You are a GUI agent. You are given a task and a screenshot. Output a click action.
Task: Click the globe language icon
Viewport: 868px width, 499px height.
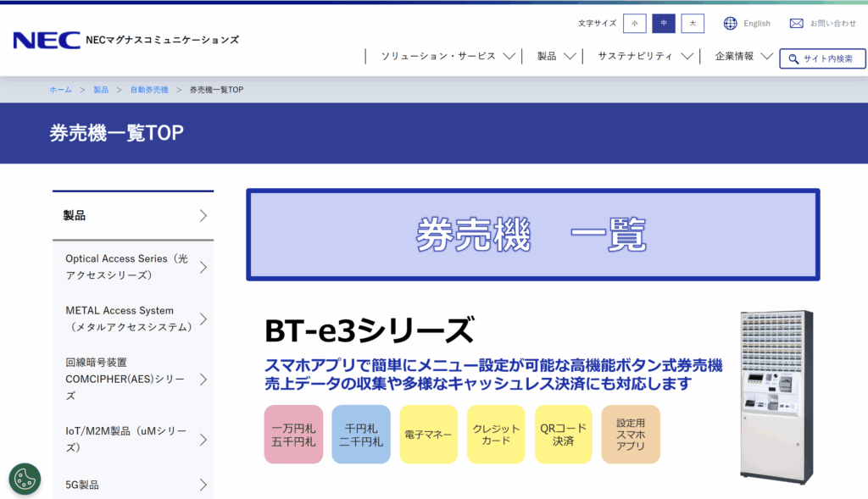(730, 23)
